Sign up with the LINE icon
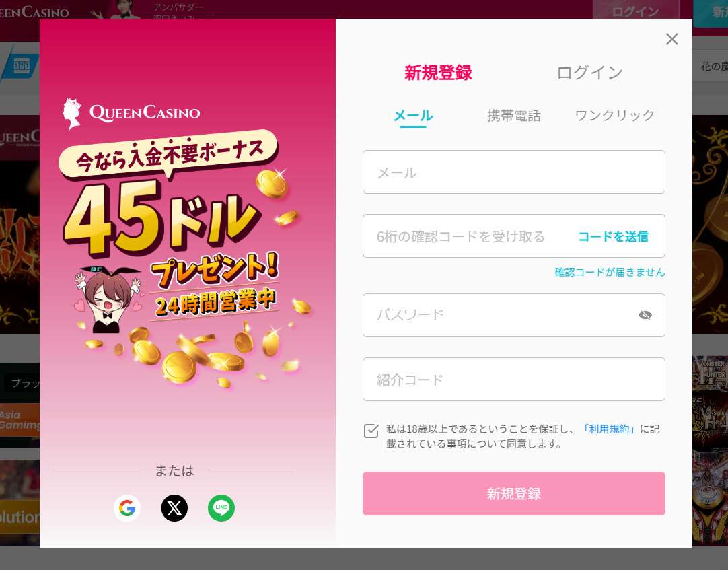The width and height of the screenshot is (728, 570). point(221,508)
